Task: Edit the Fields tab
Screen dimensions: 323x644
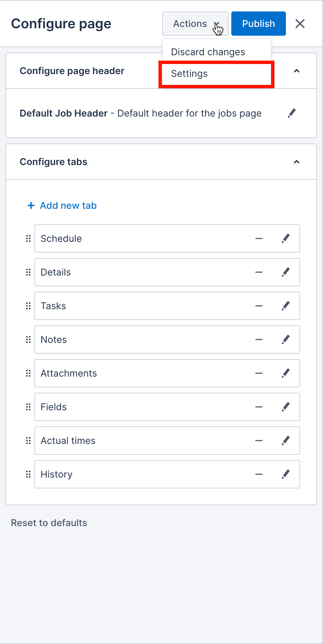Action: pos(285,407)
